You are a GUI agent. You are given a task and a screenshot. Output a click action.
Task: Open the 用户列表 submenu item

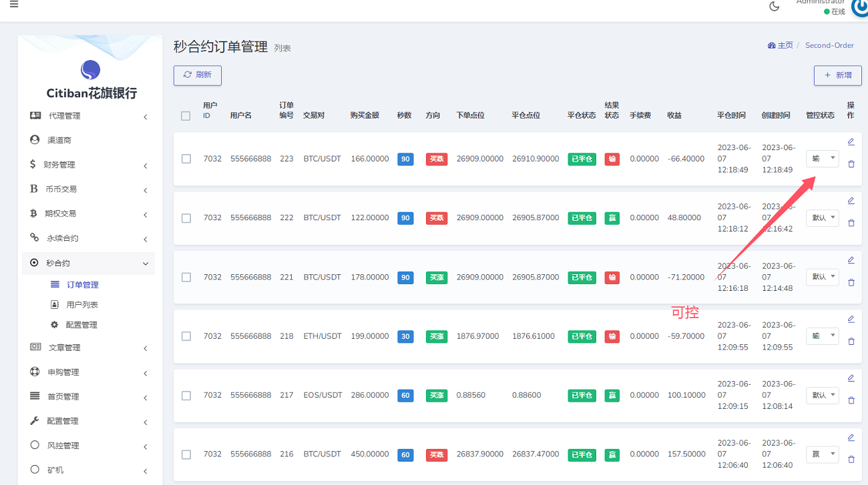pos(82,305)
